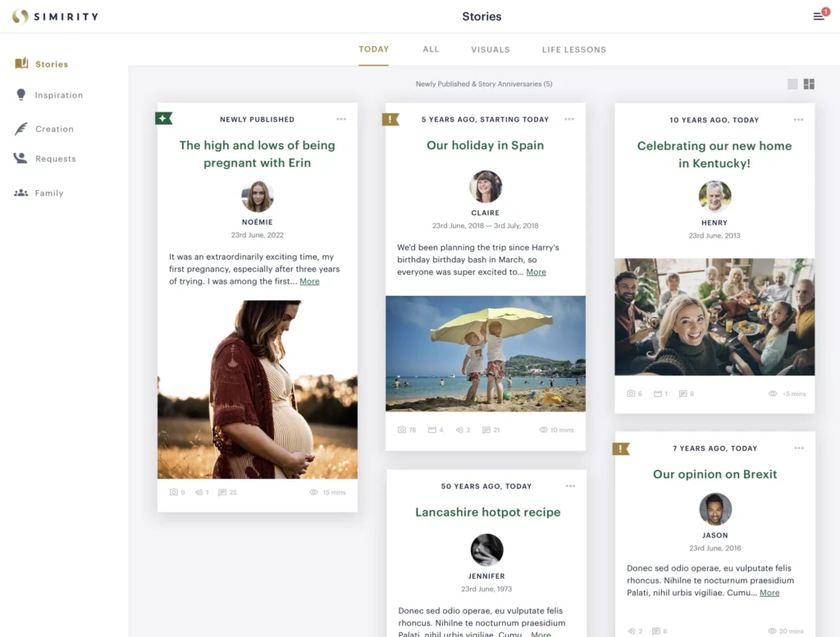Switch to single-column list view
840x637 pixels.
(x=792, y=84)
